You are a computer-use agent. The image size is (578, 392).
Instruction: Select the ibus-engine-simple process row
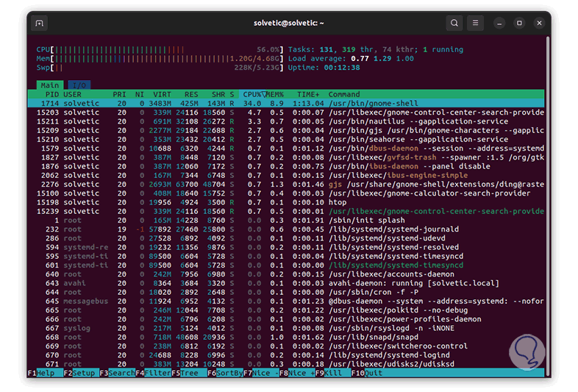coord(286,176)
